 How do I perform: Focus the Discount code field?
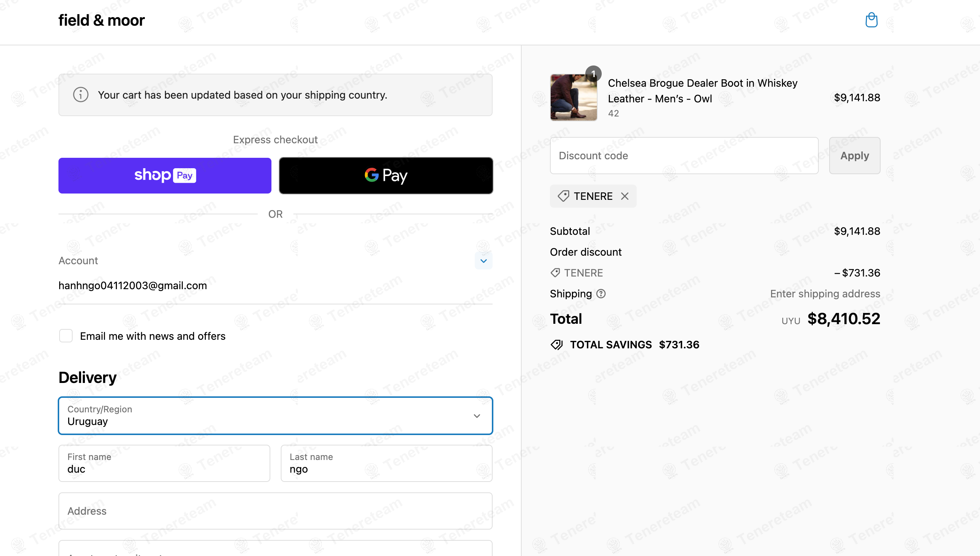tap(684, 156)
